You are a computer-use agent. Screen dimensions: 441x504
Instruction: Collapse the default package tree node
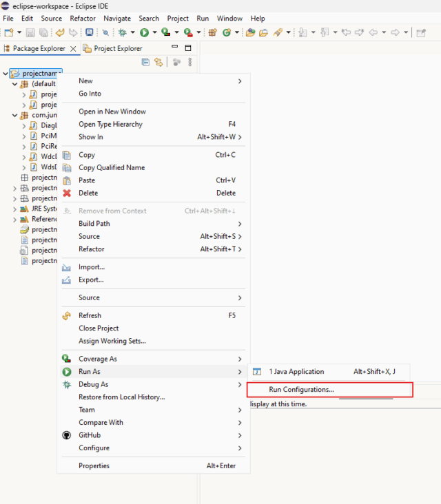(x=14, y=84)
